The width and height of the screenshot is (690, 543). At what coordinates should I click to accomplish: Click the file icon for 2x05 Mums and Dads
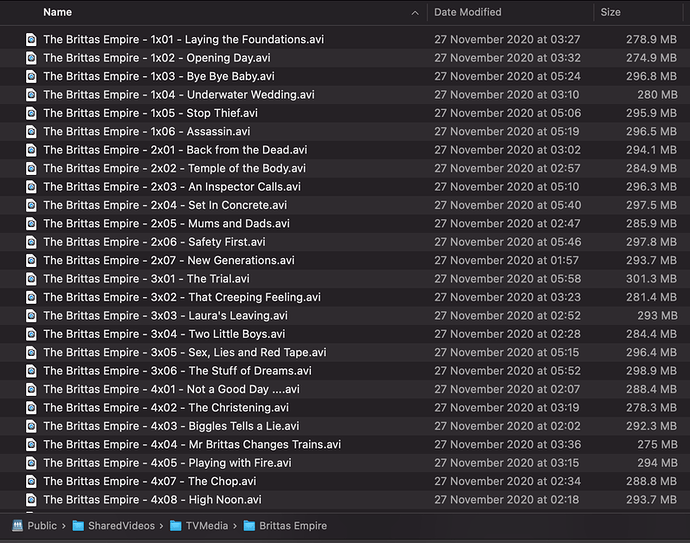coord(31,224)
